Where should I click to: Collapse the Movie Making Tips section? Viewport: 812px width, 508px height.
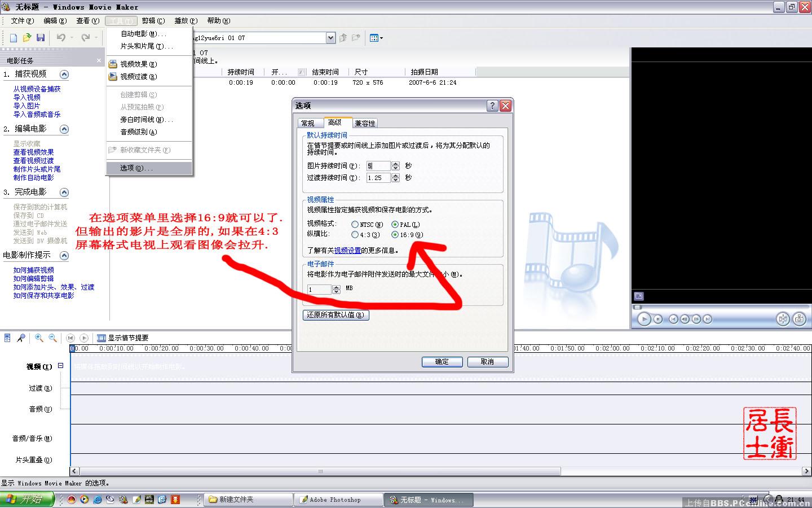pos(64,256)
